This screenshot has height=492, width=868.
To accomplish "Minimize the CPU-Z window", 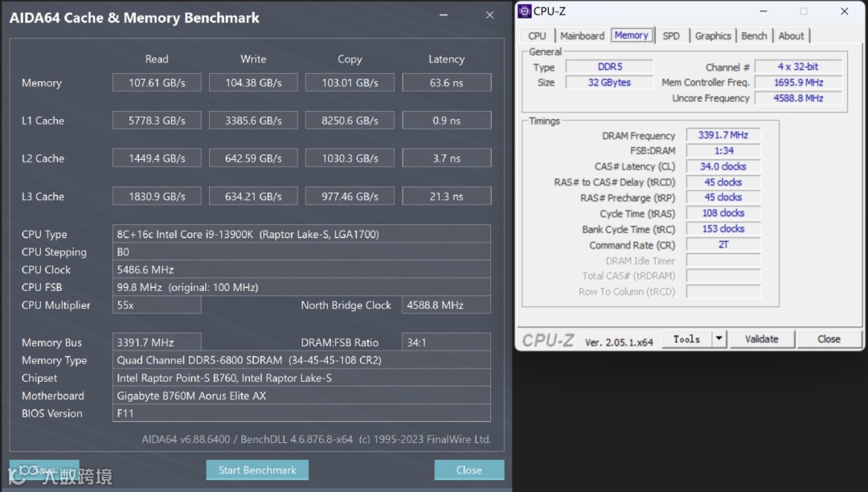I will coord(763,11).
